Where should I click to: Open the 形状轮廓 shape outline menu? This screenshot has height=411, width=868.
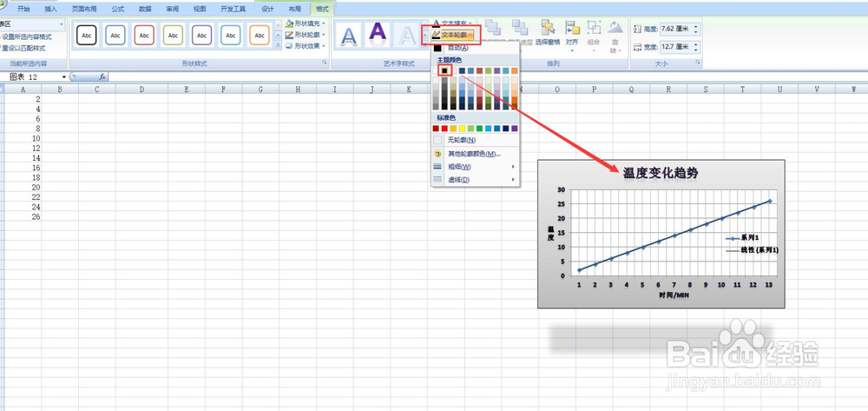tap(306, 35)
